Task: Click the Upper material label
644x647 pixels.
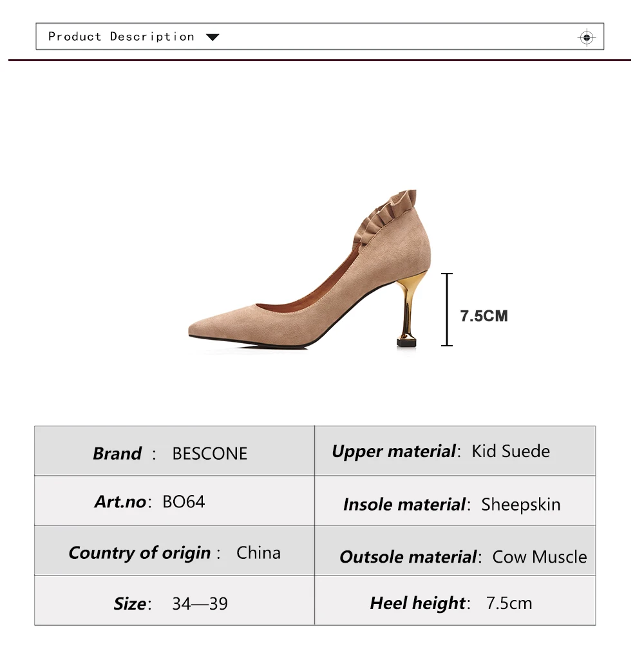Action: [x=395, y=451]
